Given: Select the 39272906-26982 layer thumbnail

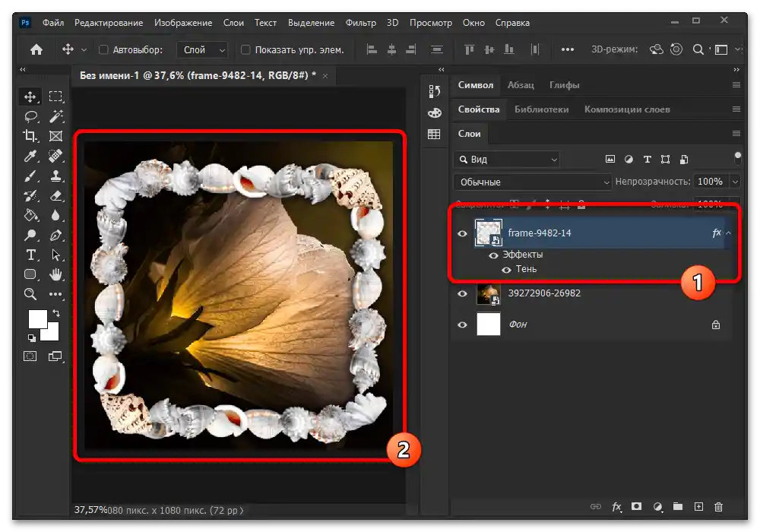Looking at the screenshot, I should tap(488, 293).
